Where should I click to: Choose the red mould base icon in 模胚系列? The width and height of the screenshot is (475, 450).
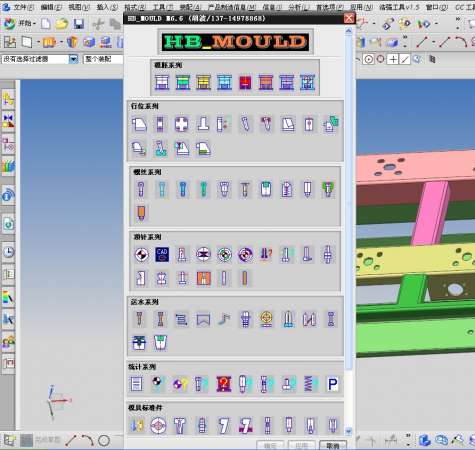(x=245, y=83)
